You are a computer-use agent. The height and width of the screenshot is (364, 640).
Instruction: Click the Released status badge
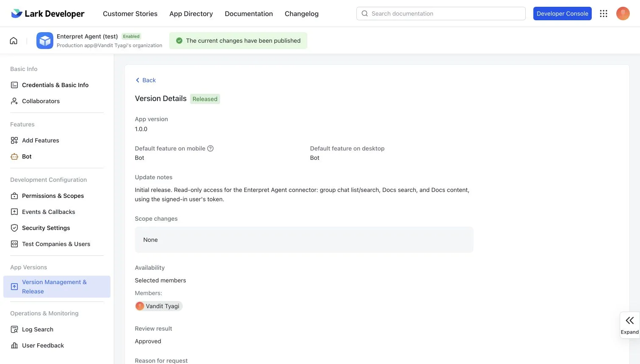(x=205, y=99)
